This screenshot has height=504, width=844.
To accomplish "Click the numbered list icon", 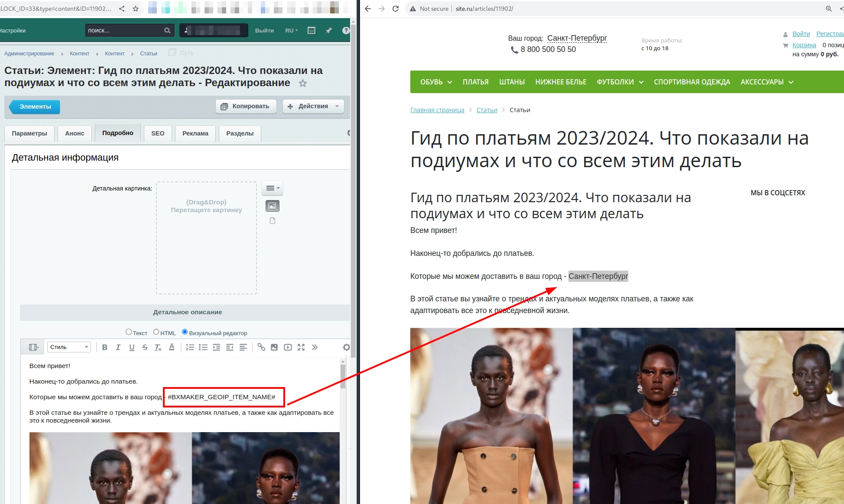I will (x=190, y=347).
